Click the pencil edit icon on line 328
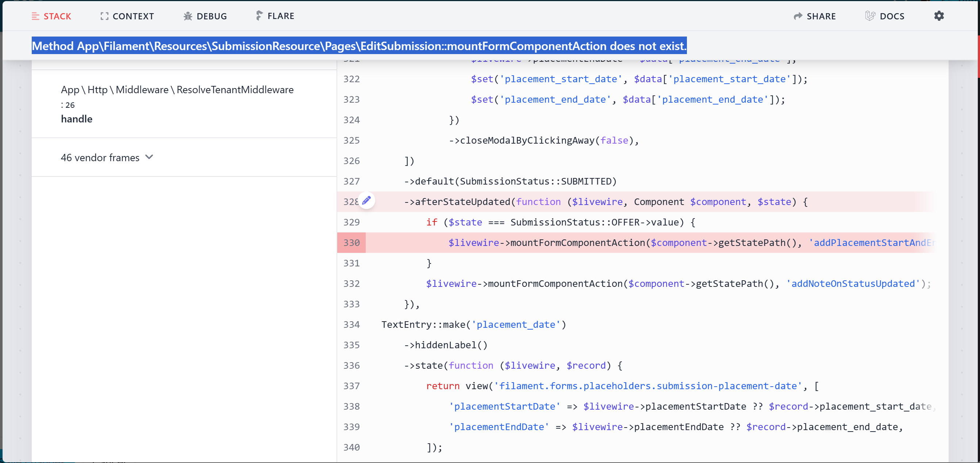980x463 pixels. [x=366, y=200]
